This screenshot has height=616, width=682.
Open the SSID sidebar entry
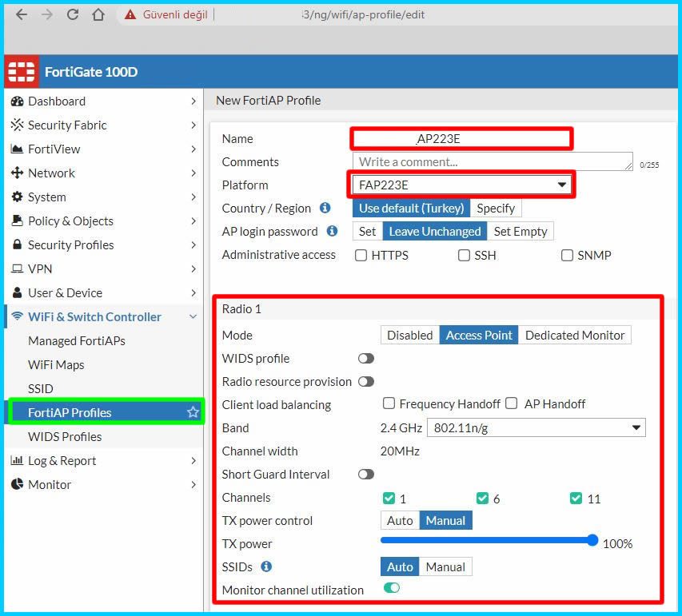click(41, 388)
